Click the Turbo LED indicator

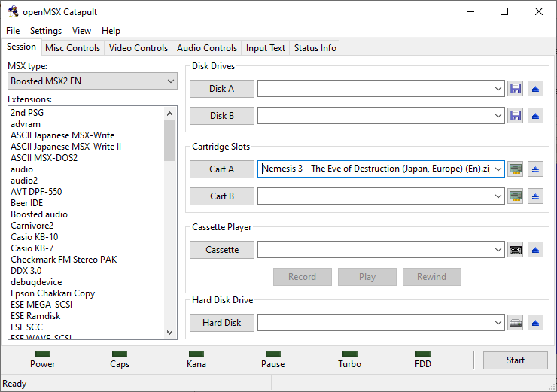(349, 354)
